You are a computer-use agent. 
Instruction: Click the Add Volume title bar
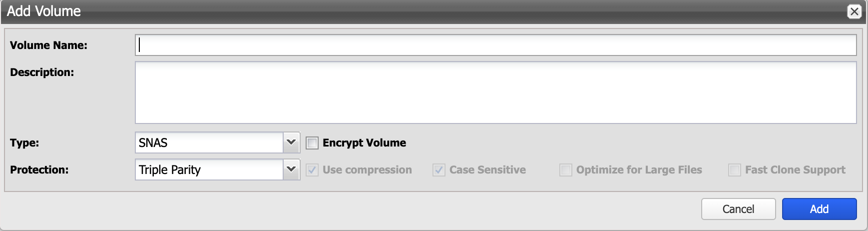coord(400,11)
